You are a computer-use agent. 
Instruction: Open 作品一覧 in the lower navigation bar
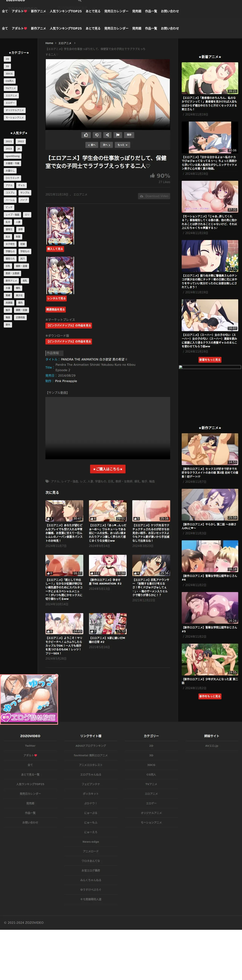(x=151, y=29)
